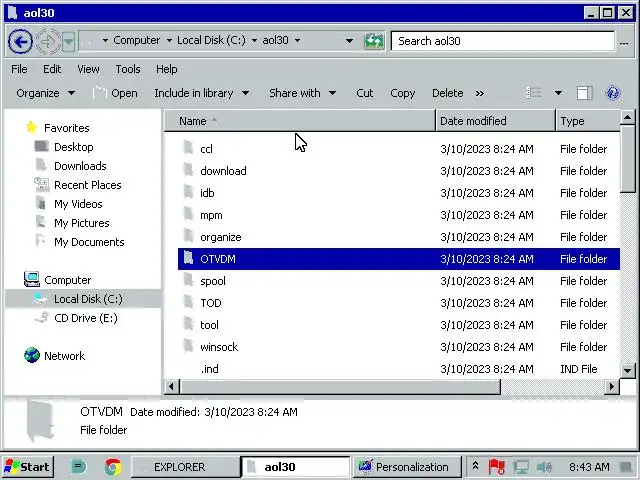This screenshot has width=640, height=480.
Task: Open the Get help icon
Action: (x=612, y=93)
